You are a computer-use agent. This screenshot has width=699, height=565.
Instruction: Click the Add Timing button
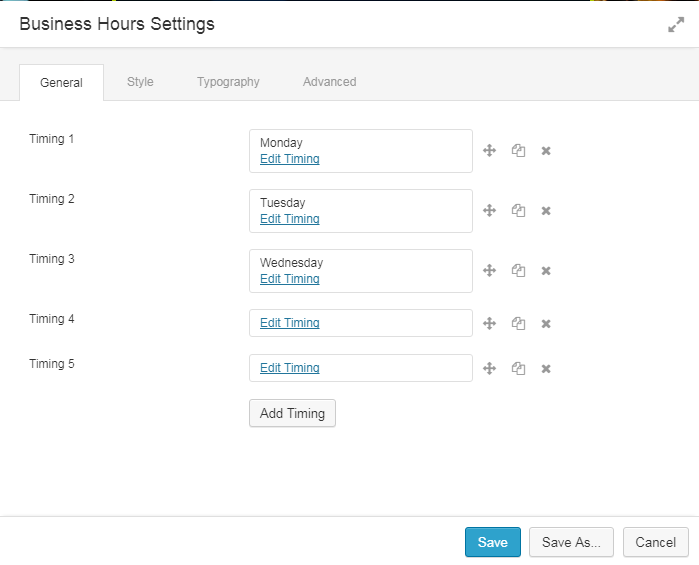[x=292, y=413]
